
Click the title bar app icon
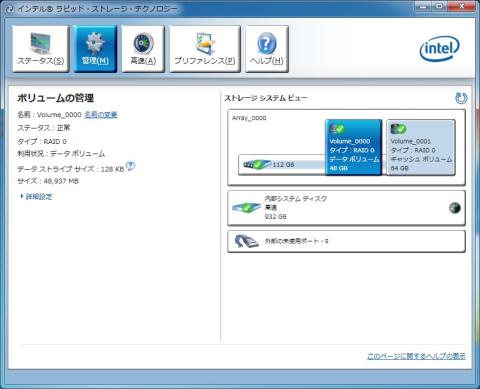[10, 9]
